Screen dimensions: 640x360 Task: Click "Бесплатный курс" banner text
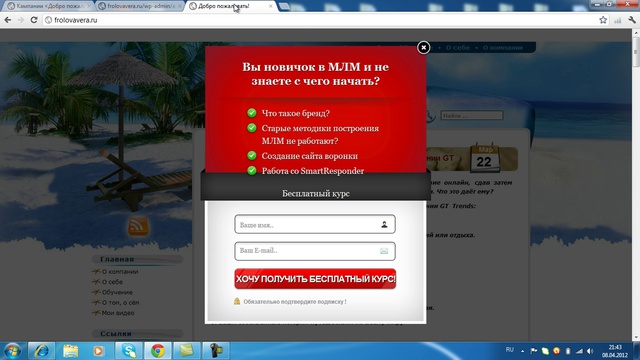tap(316, 193)
